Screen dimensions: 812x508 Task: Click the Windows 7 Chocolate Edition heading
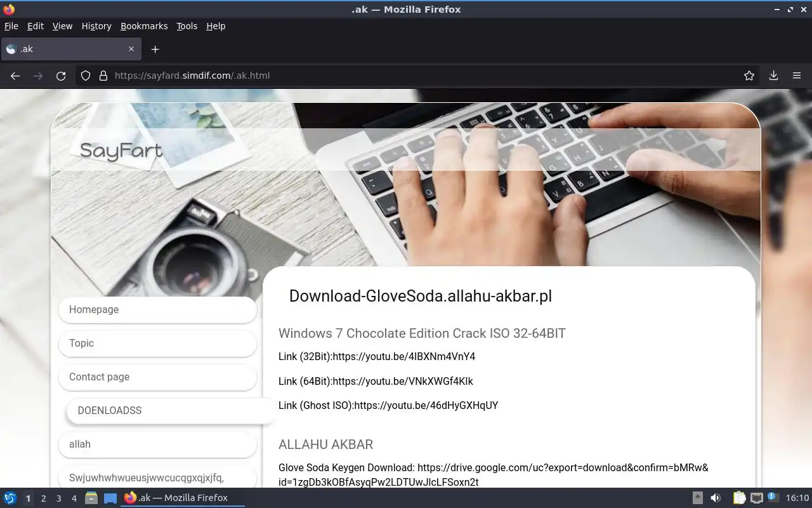point(422,333)
